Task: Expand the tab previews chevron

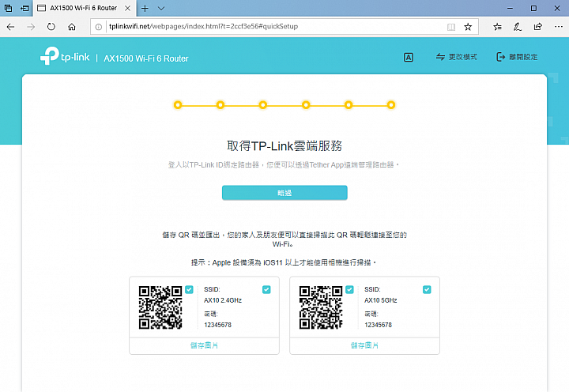Action: point(161,9)
